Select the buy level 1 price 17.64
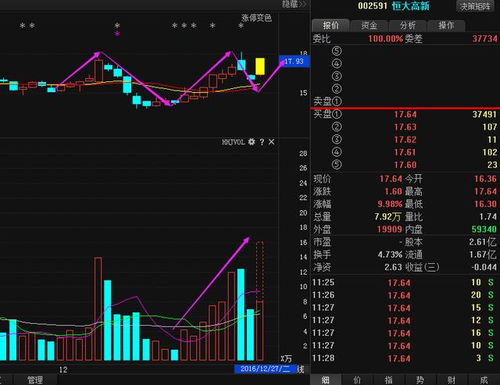The width and height of the screenshot is (500, 385). (405, 115)
